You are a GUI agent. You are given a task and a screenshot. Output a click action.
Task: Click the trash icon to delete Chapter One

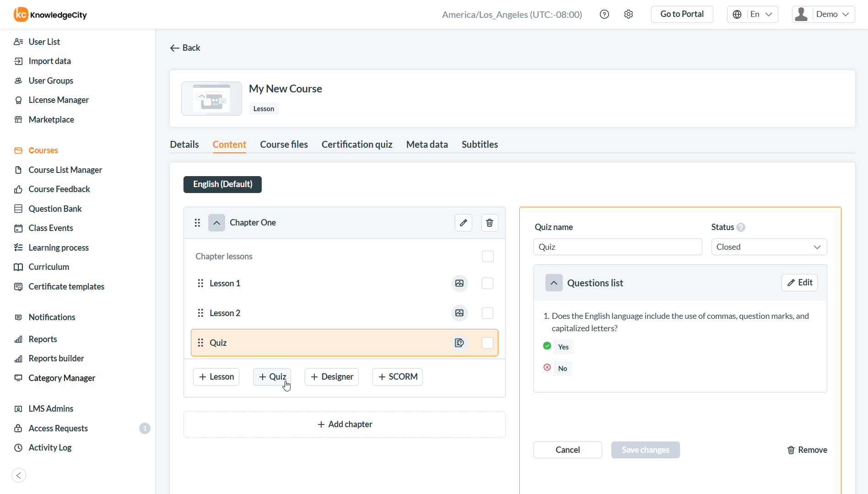pyautogui.click(x=489, y=223)
